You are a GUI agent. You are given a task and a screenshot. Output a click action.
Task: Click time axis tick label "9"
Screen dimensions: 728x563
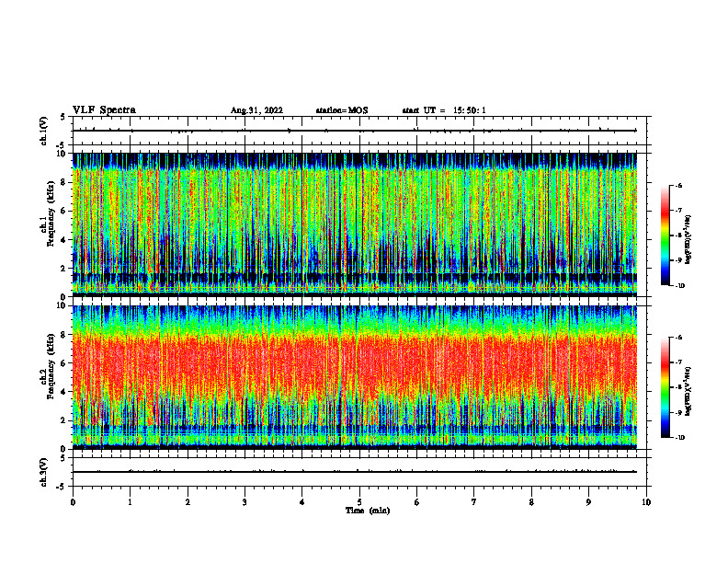pyautogui.click(x=588, y=502)
